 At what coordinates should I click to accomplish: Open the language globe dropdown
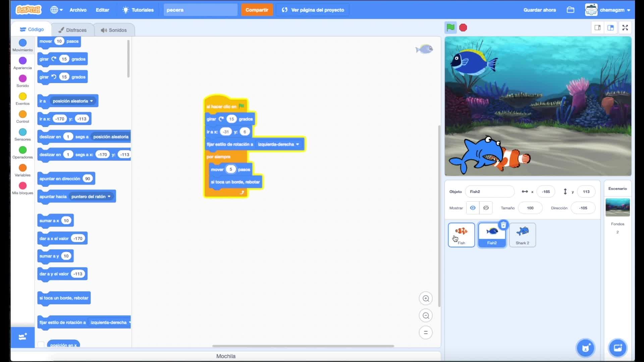coord(56,10)
